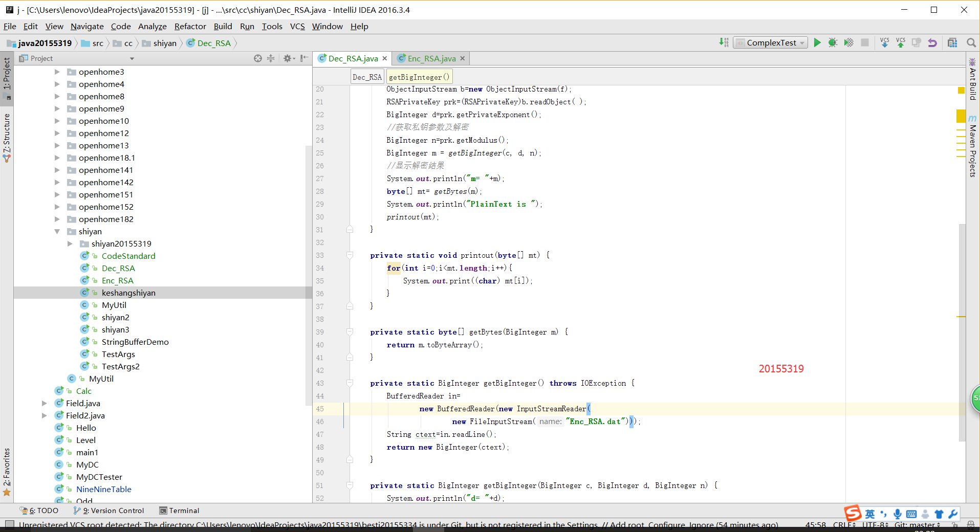
Task: Open the keshangshiyan class
Action: (x=128, y=293)
